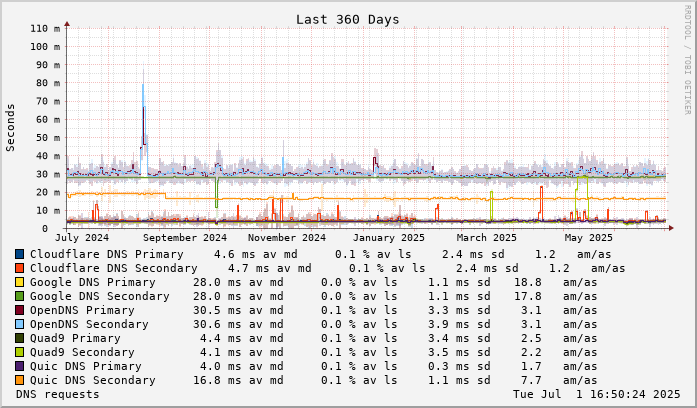This screenshot has width=697, height=408.
Task: Click the '110 m' y-axis tick label
Action: tap(45, 28)
